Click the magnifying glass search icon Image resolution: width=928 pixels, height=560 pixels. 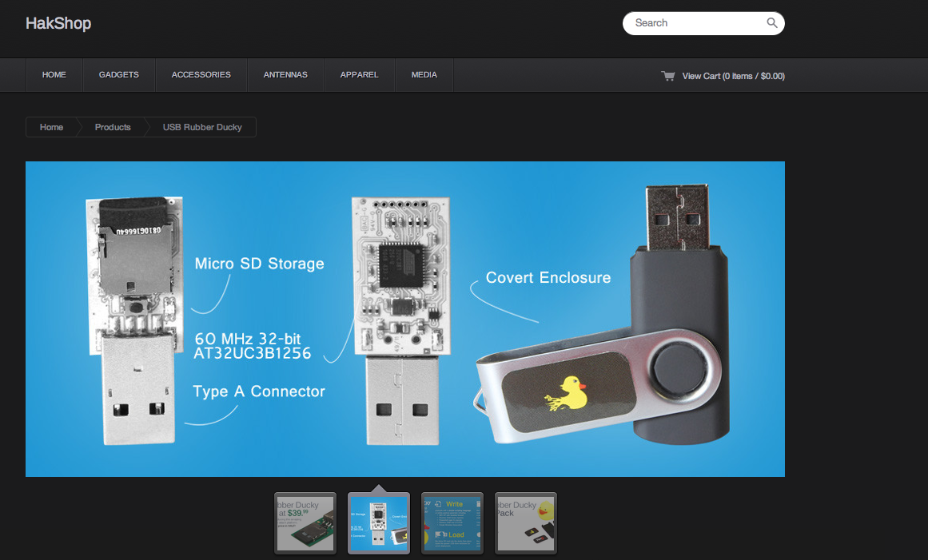click(772, 22)
